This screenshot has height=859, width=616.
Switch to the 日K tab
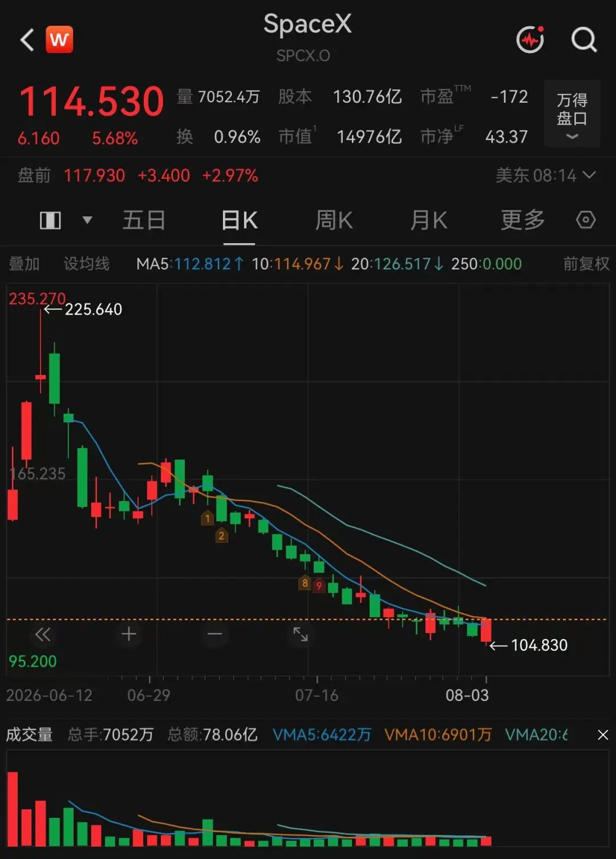click(239, 220)
